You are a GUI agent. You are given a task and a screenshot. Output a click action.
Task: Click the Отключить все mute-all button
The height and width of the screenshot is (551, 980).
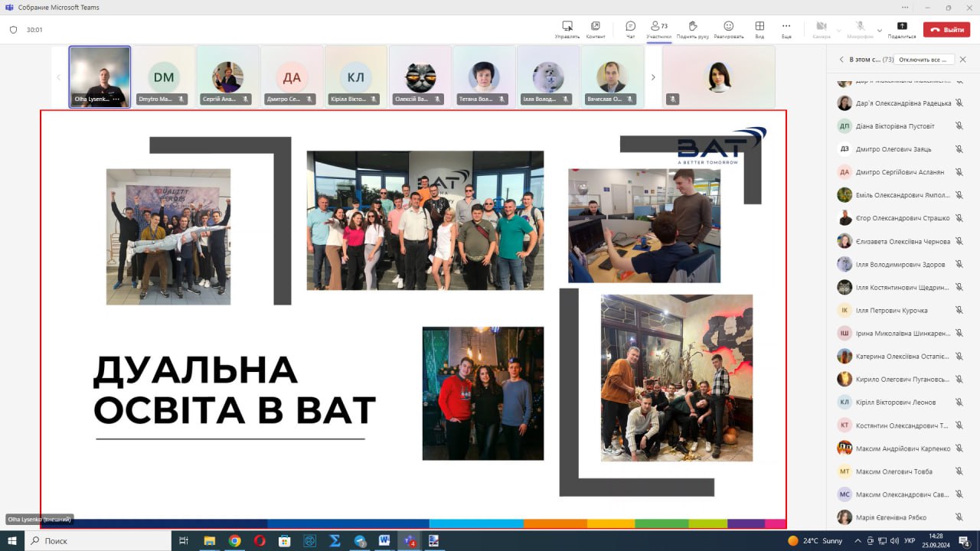(x=924, y=59)
